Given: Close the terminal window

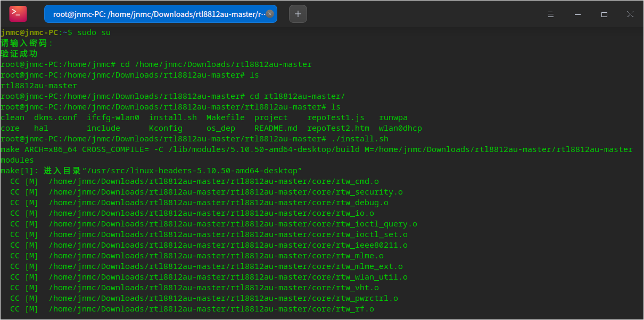Looking at the screenshot, I should (630, 14).
